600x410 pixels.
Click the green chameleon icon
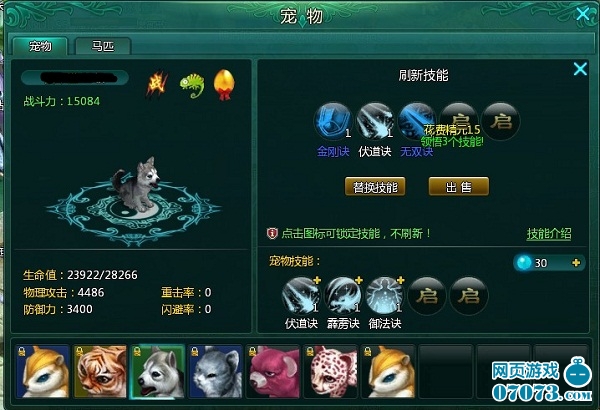coord(192,85)
